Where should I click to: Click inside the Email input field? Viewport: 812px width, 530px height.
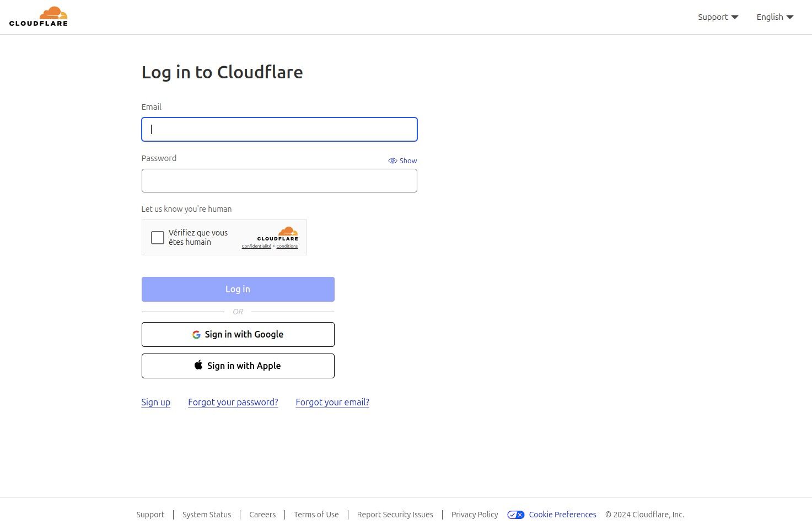coord(279,129)
